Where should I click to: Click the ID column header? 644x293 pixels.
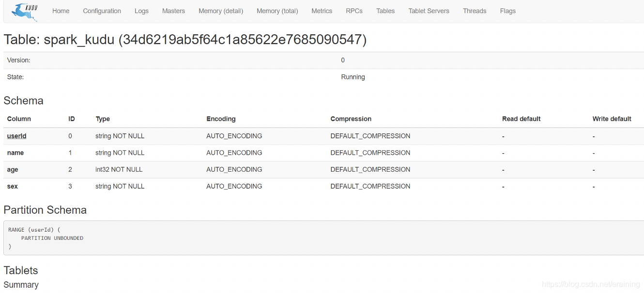[72, 118]
